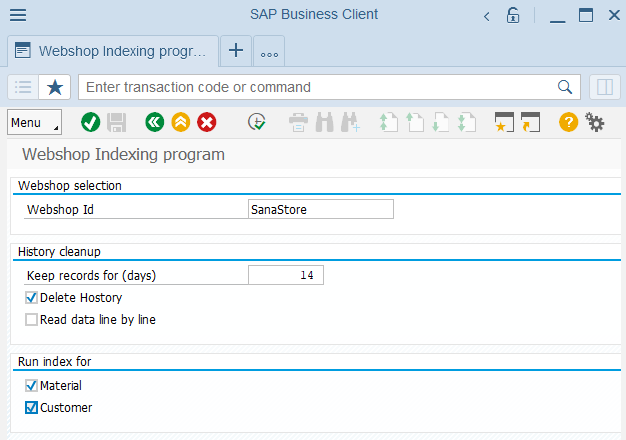This screenshot has height=440, width=626.
Task: Select the Webshop Indexing program tab
Action: [113, 51]
